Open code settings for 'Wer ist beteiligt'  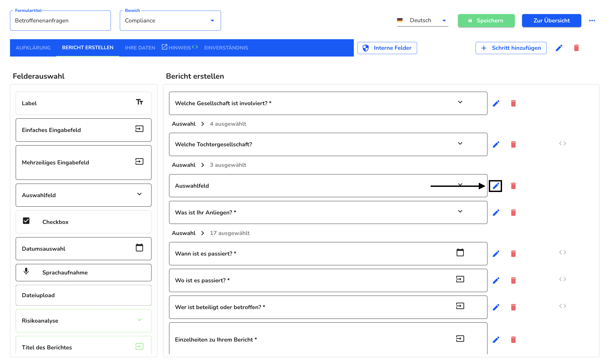563,306
